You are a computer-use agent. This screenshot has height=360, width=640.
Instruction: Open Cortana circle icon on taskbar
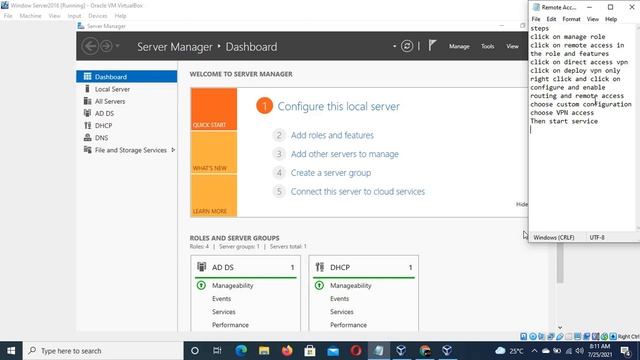click(195, 351)
